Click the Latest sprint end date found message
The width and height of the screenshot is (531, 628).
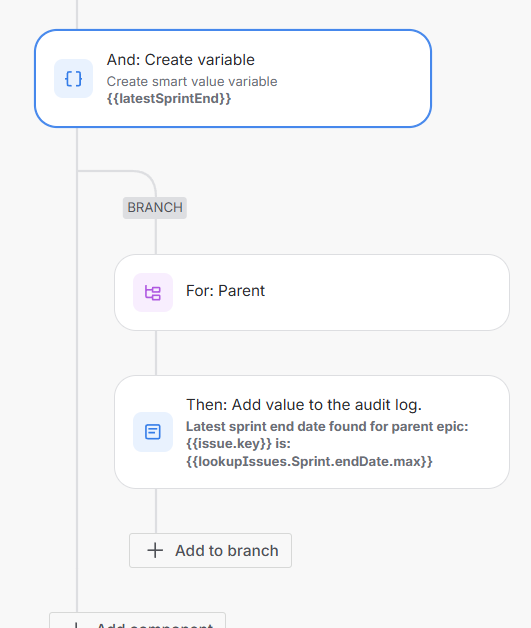point(327,427)
